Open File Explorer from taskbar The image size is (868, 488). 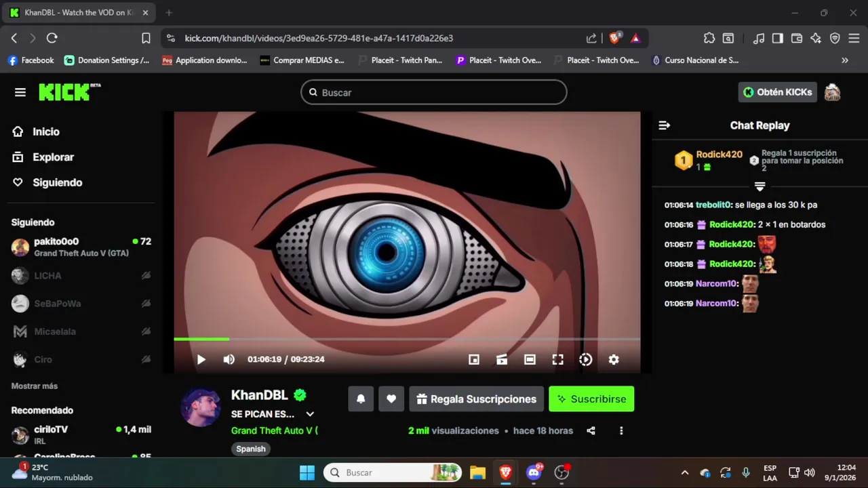[x=478, y=472]
